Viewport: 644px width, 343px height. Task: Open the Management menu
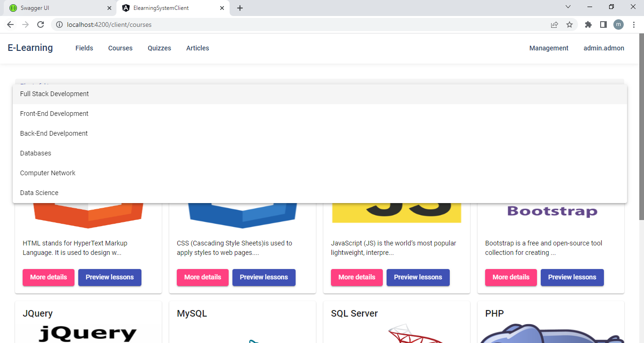[549, 48]
